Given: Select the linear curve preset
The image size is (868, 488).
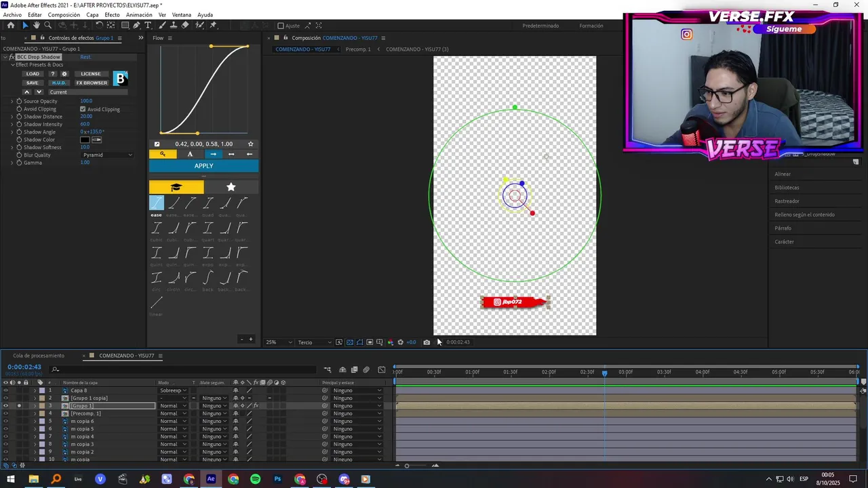Looking at the screenshot, I should [157, 302].
